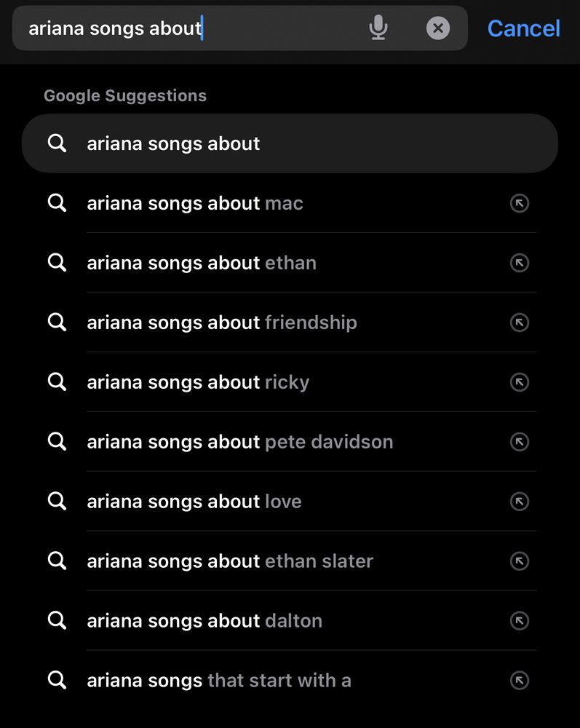Tap fill arrow beside 'that start with a'
580x728 pixels.
coord(519,681)
